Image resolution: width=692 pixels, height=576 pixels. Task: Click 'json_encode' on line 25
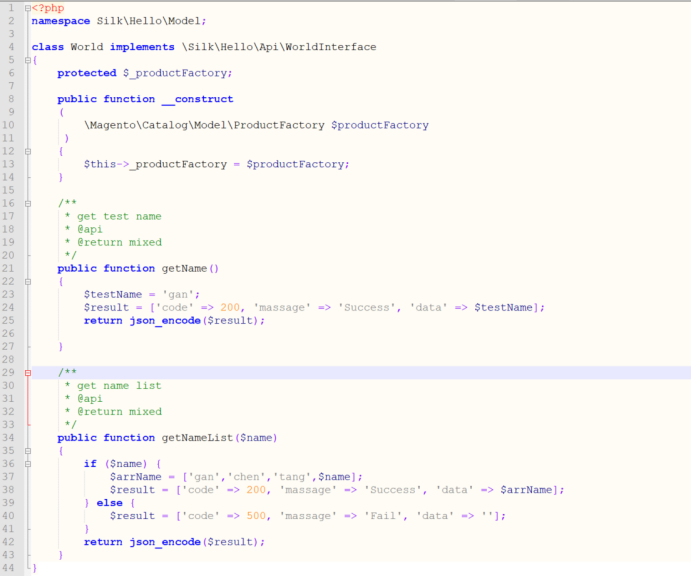165,320
